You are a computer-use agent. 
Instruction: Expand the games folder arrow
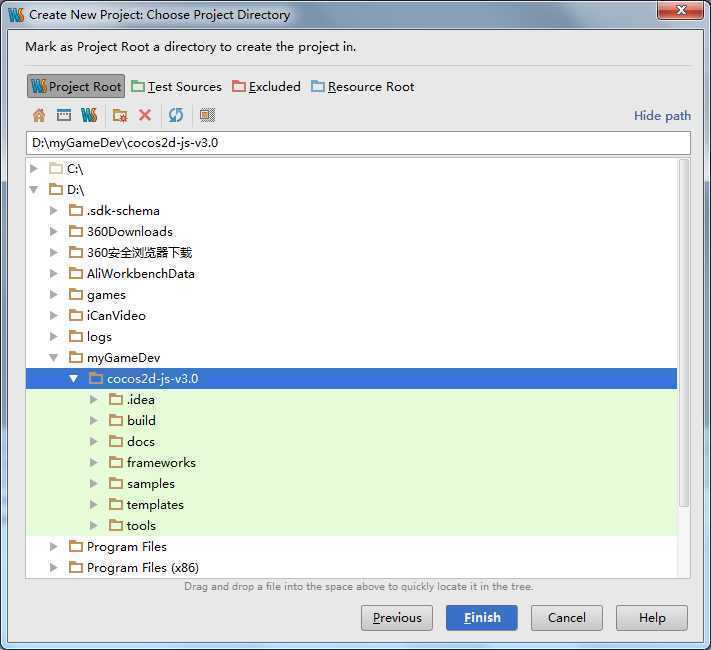coord(54,294)
